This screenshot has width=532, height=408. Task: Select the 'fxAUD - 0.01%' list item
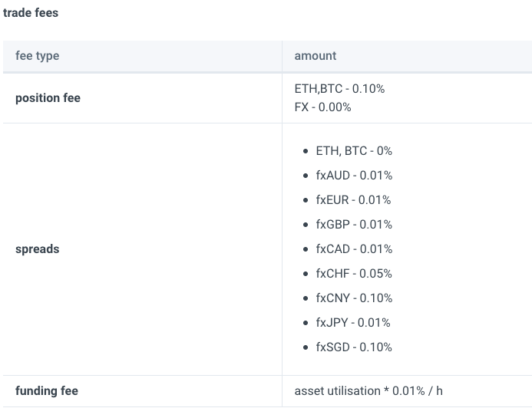coord(354,176)
